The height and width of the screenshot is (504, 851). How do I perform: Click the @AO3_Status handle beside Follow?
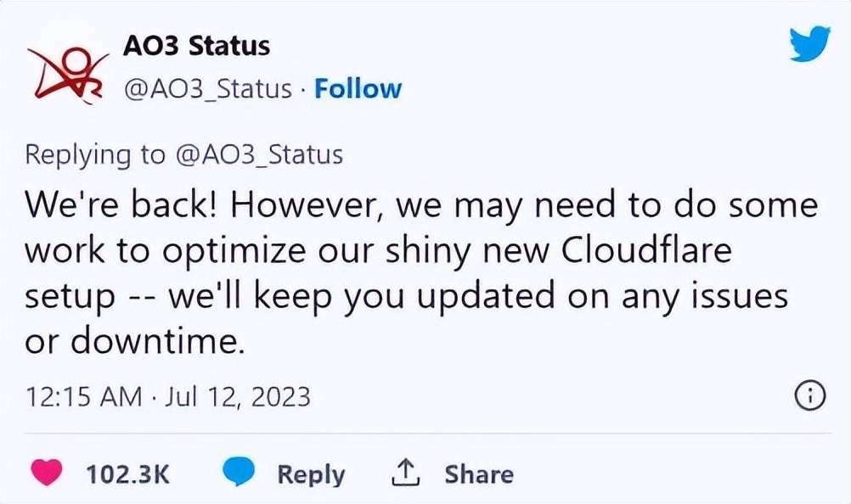click(x=208, y=88)
